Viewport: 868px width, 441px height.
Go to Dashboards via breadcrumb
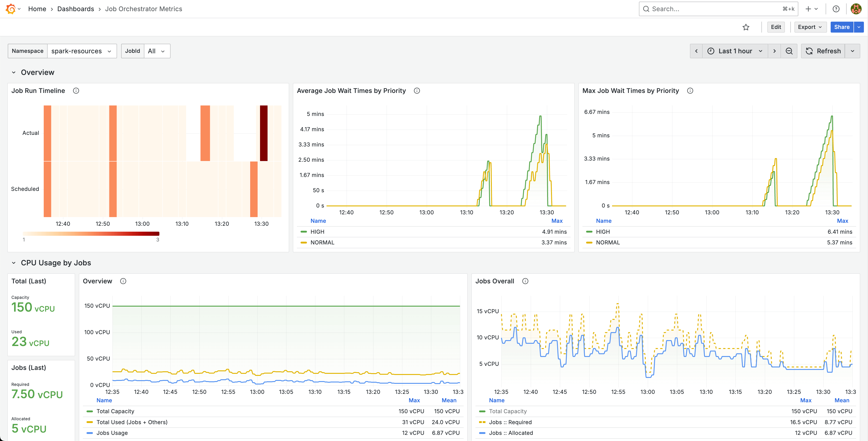[x=75, y=9]
